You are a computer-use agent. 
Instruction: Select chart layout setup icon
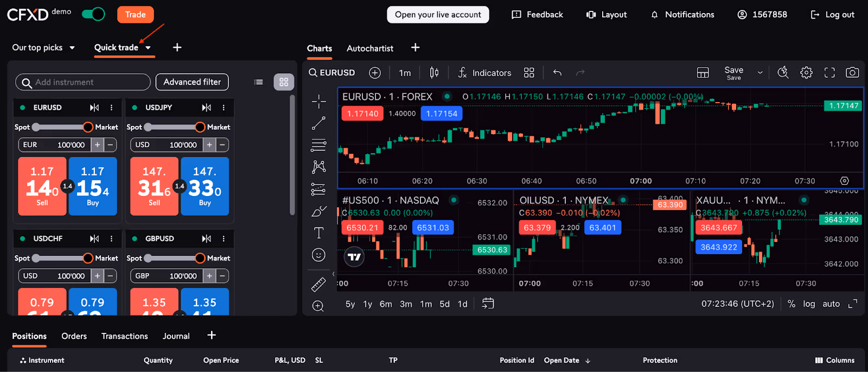coord(703,73)
